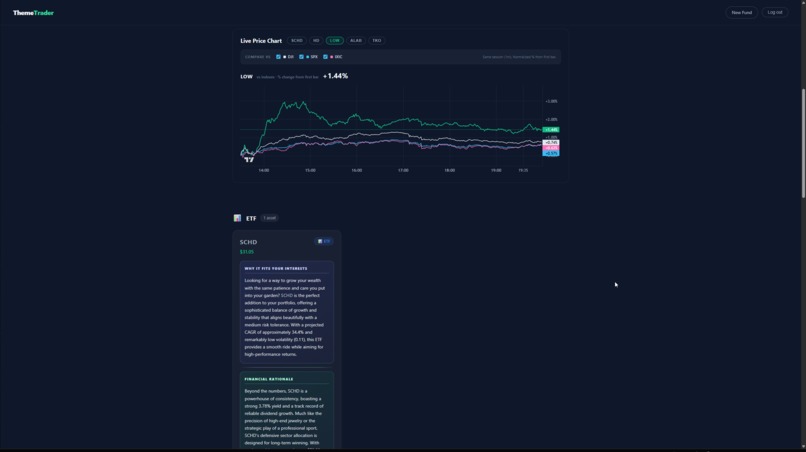806x452 pixels.
Task: Click the inline SCHD ticker in the interests text
Action: pyautogui.click(x=287, y=295)
